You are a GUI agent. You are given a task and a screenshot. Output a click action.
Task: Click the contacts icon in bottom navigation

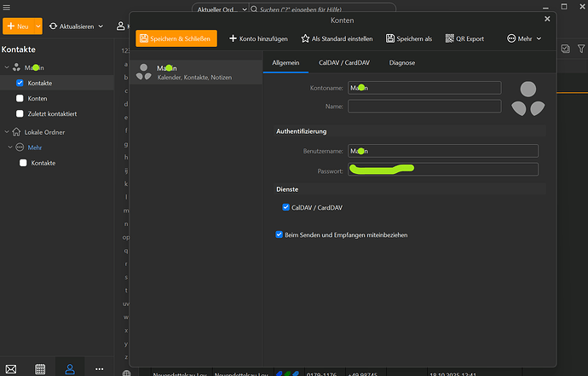(70, 368)
